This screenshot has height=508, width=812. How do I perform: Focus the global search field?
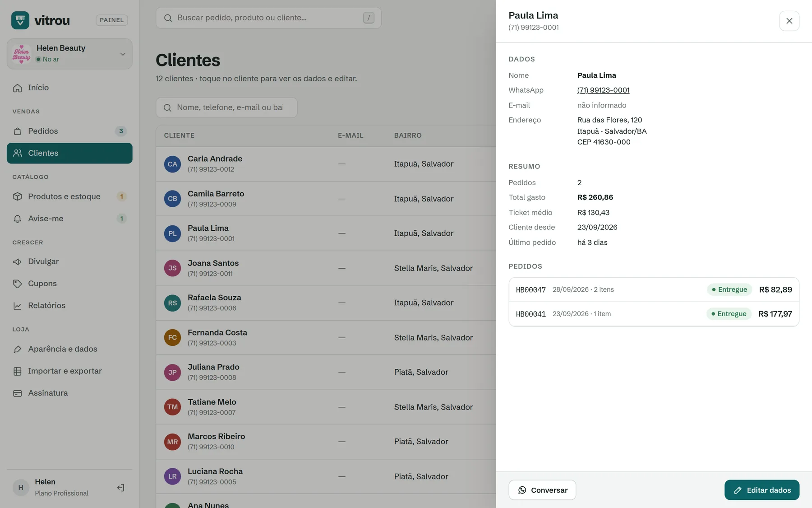[268, 18]
